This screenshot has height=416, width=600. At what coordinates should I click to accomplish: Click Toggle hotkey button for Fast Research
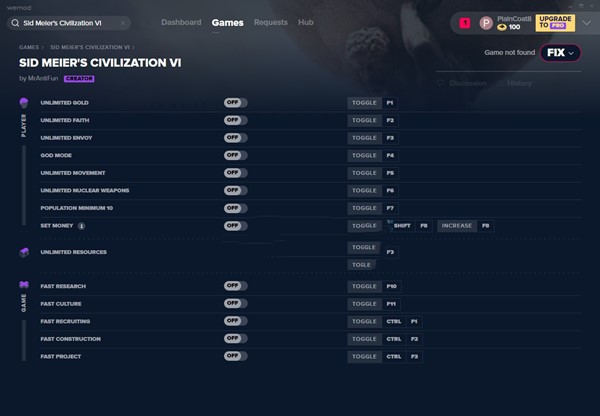[x=364, y=286]
